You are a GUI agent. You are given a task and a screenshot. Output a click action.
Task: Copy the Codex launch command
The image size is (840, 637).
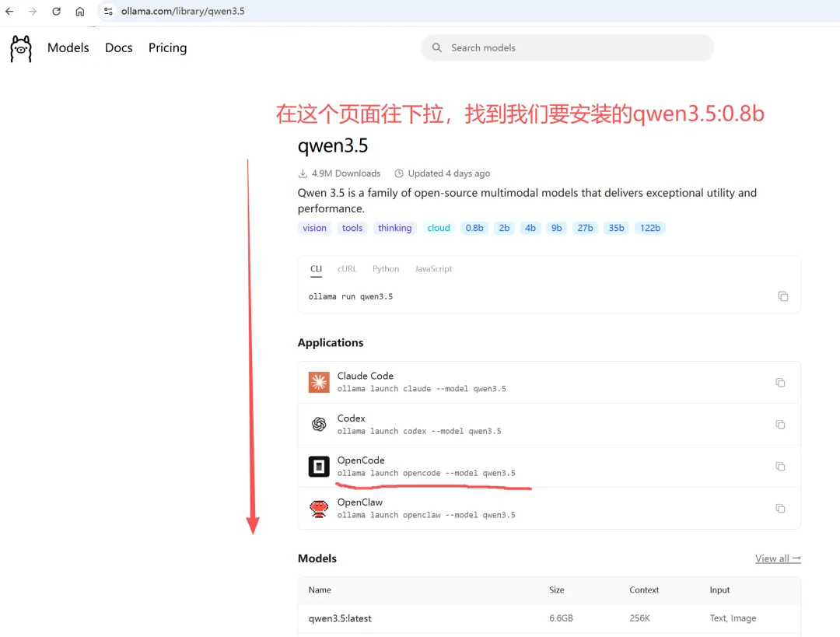coord(780,425)
